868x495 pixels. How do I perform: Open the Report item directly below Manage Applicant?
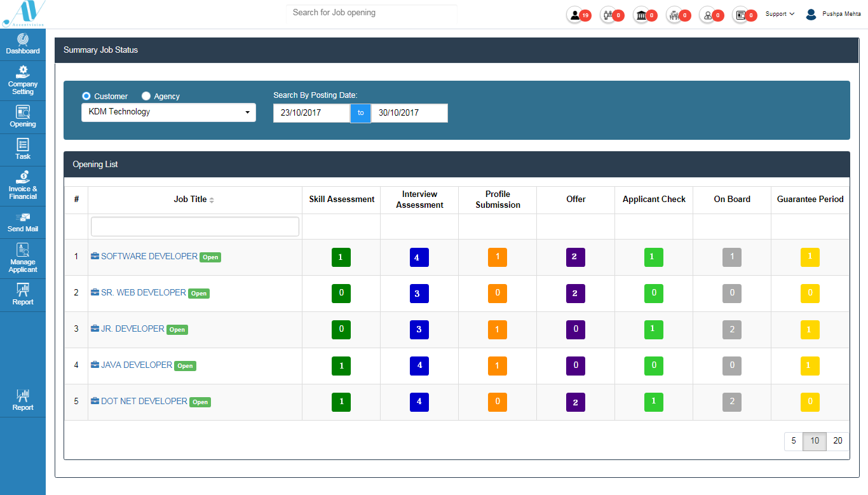(23, 295)
